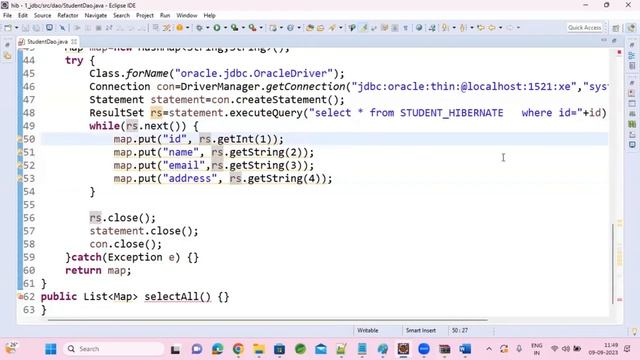Close the StudentDao.java editor tab
Viewport: 640px width, 360px height.
pos(74,42)
